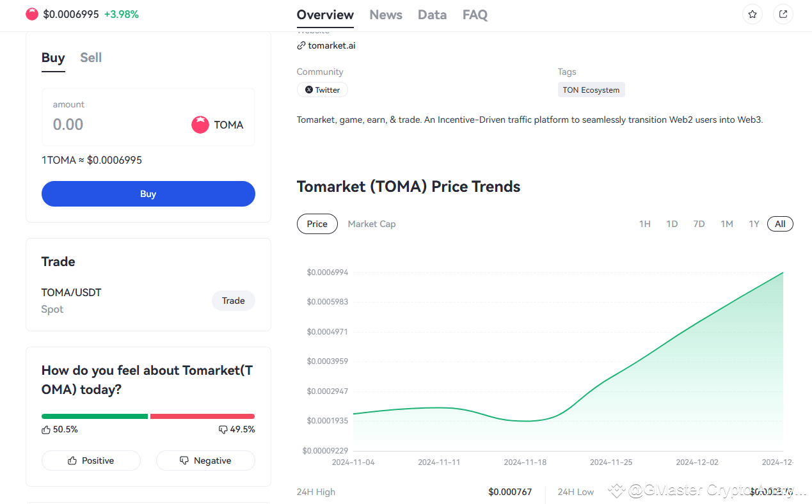812x504 pixels.
Task: Switch to the Sell tab
Action: point(91,58)
